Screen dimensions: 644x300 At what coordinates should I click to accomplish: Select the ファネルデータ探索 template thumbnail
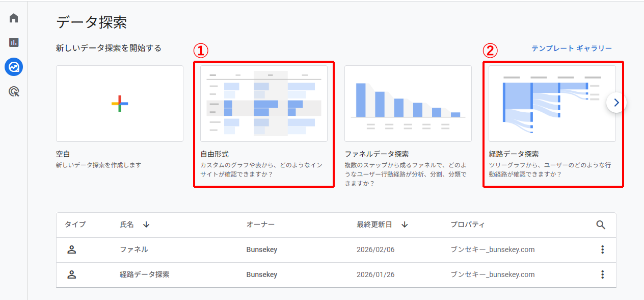408,103
